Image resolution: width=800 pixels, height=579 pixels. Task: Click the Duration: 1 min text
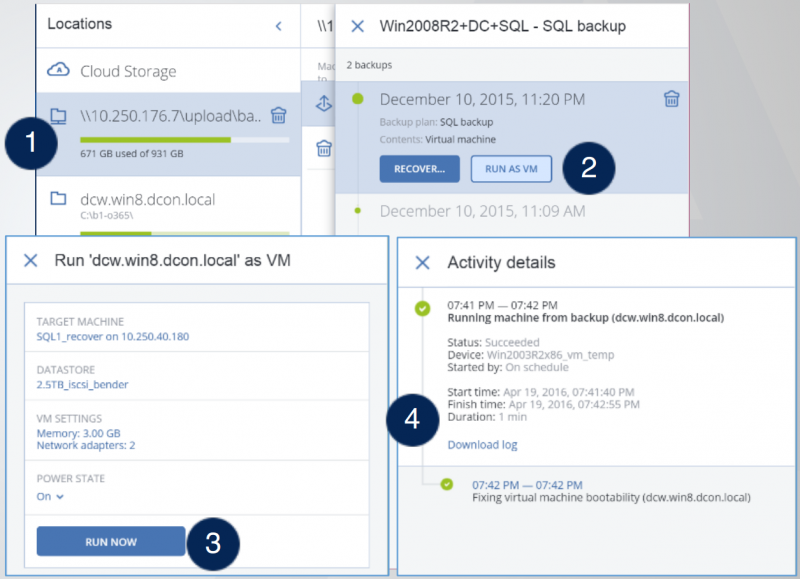pos(487,417)
